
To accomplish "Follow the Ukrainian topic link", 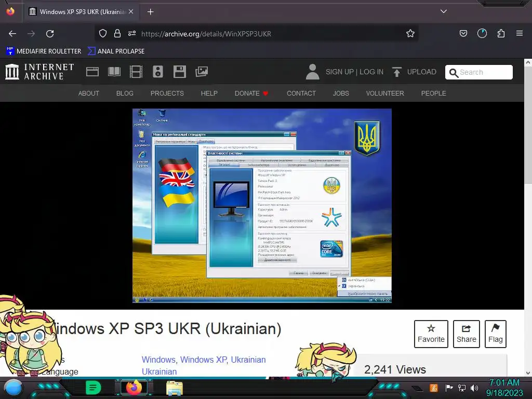I will coord(248,360).
